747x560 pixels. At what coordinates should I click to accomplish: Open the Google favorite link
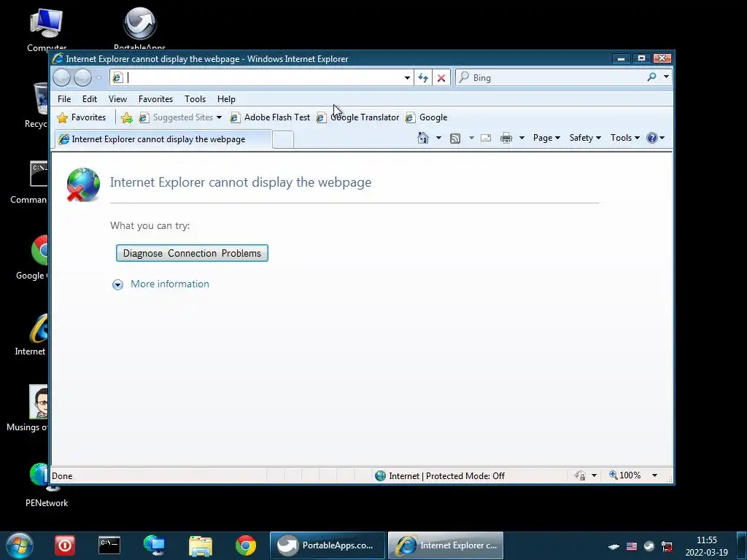coord(426,117)
